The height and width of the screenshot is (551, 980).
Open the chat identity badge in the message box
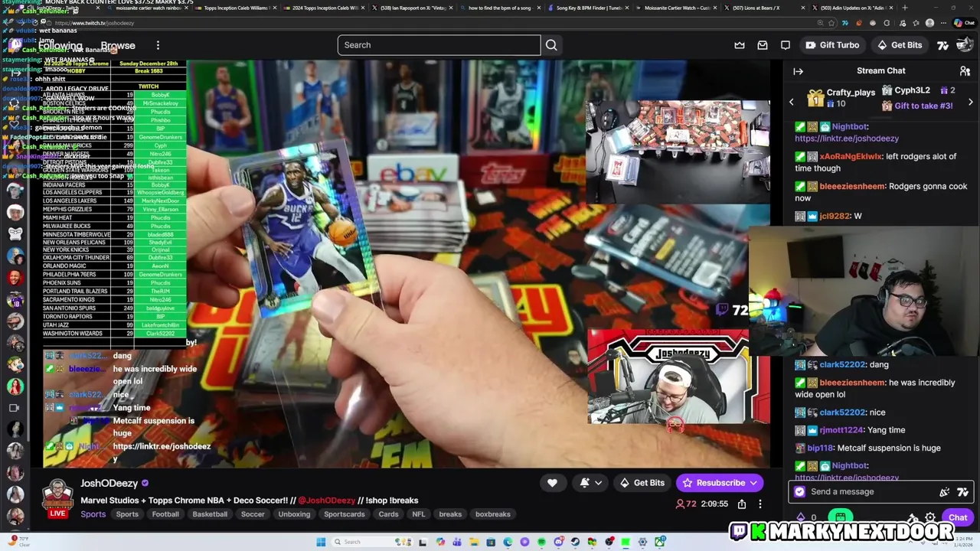click(x=800, y=492)
